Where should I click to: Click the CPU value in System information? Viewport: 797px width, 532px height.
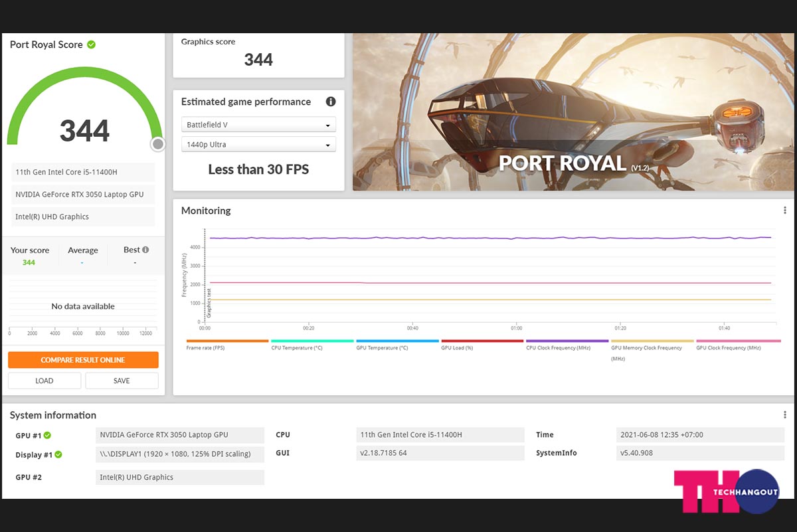click(440, 435)
